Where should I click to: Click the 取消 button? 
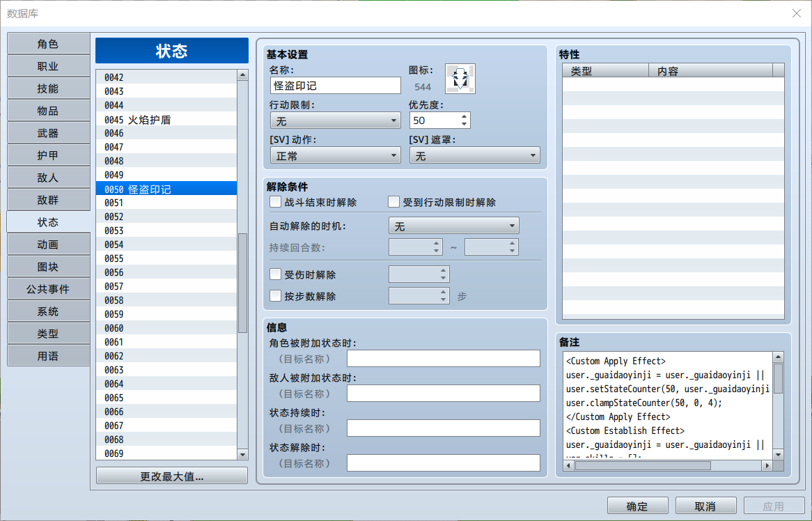tap(706, 506)
